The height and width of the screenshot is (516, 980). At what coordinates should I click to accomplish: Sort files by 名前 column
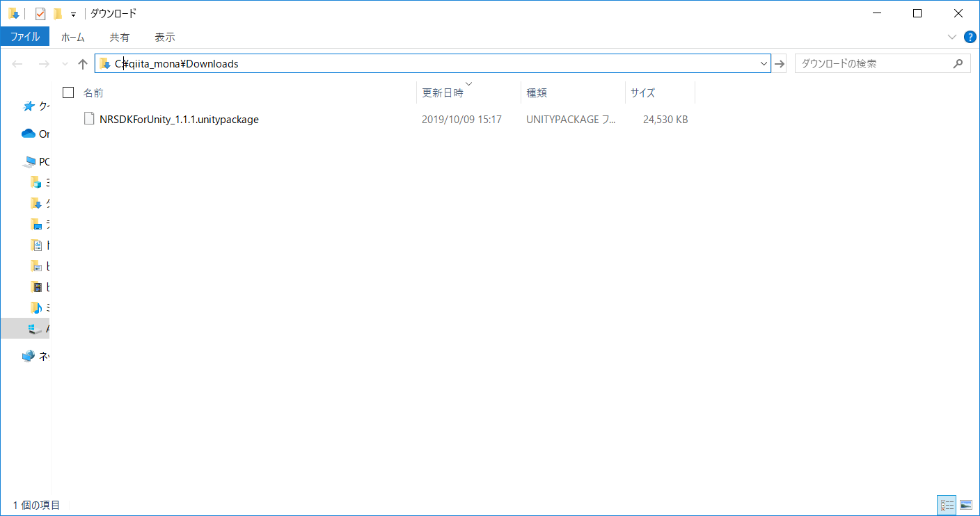coord(93,92)
